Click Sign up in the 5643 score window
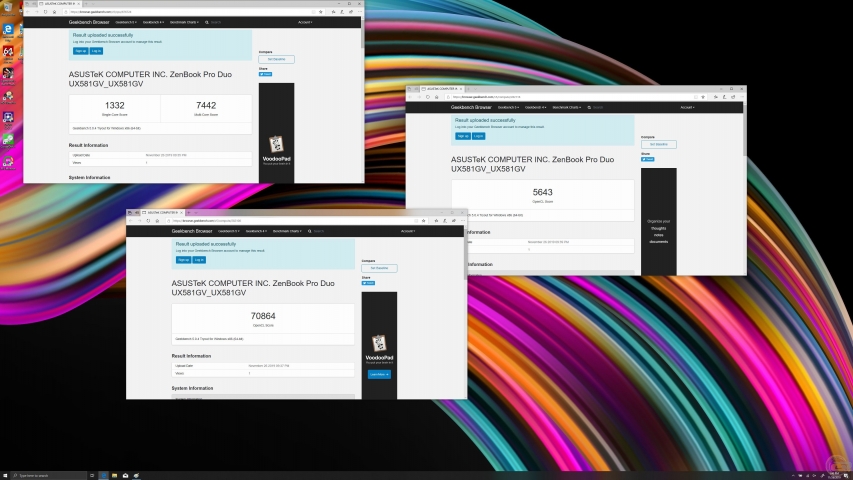Image resolution: width=853 pixels, height=480 pixels. [x=463, y=136]
